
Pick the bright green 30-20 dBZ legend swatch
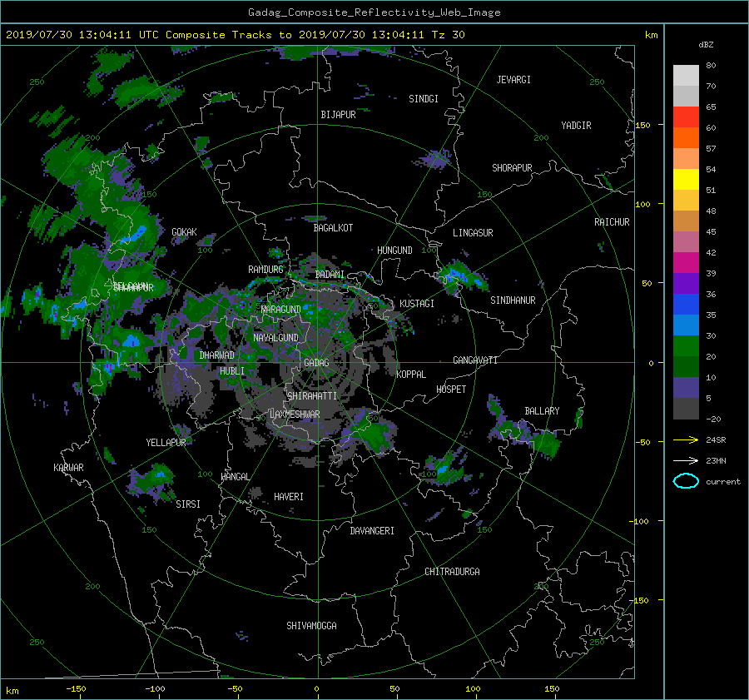pyautogui.click(x=686, y=346)
